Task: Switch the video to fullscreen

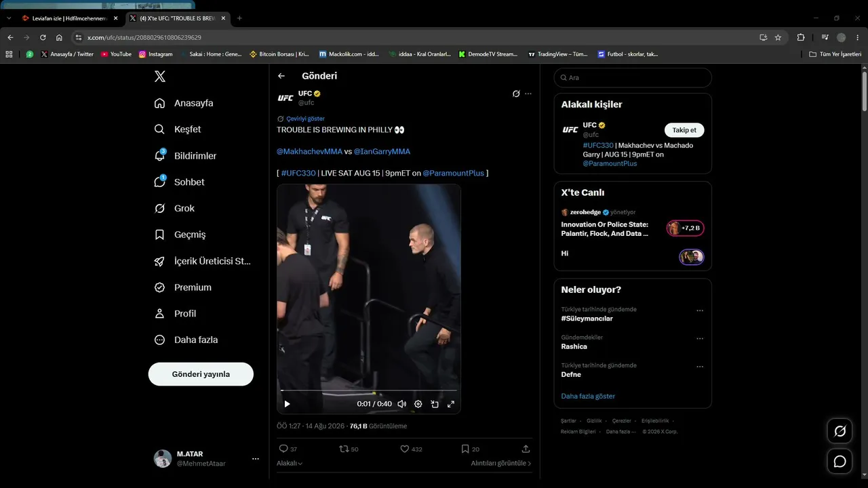Action: point(450,404)
